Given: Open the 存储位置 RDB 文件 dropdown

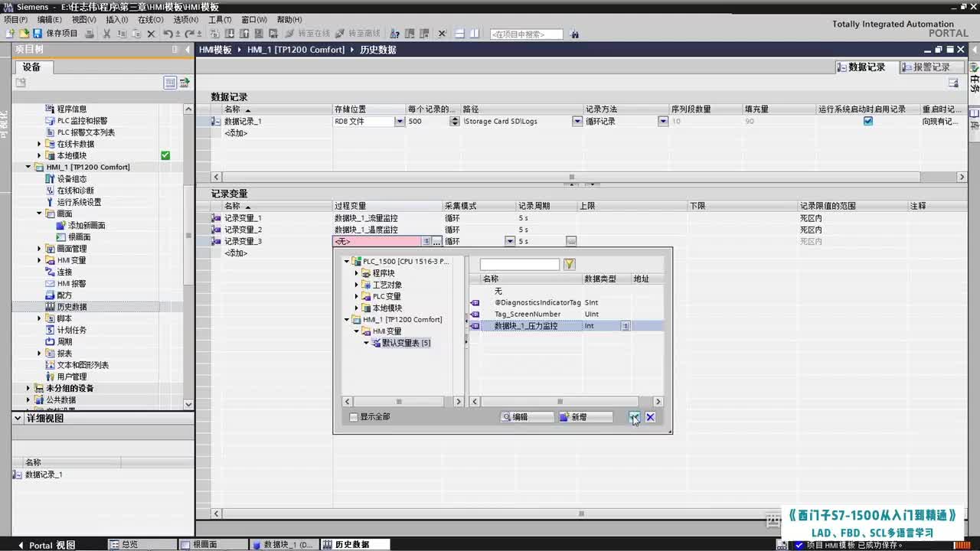Looking at the screenshot, I should click(x=400, y=121).
